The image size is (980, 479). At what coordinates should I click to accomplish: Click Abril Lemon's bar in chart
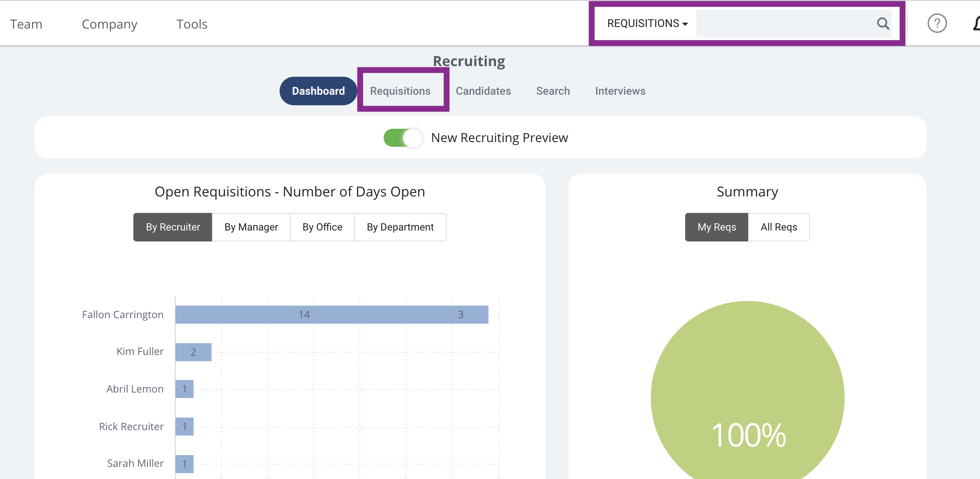pyautogui.click(x=184, y=389)
